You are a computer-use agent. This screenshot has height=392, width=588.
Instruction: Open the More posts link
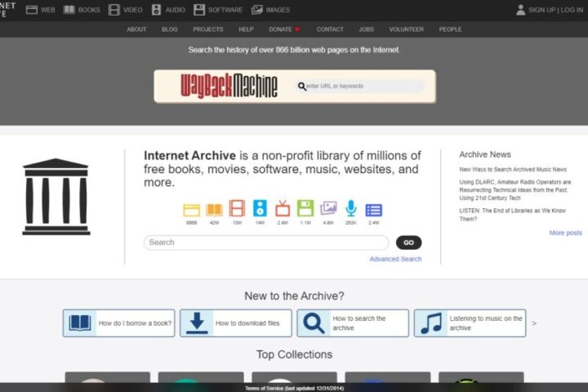[x=565, y=233]
